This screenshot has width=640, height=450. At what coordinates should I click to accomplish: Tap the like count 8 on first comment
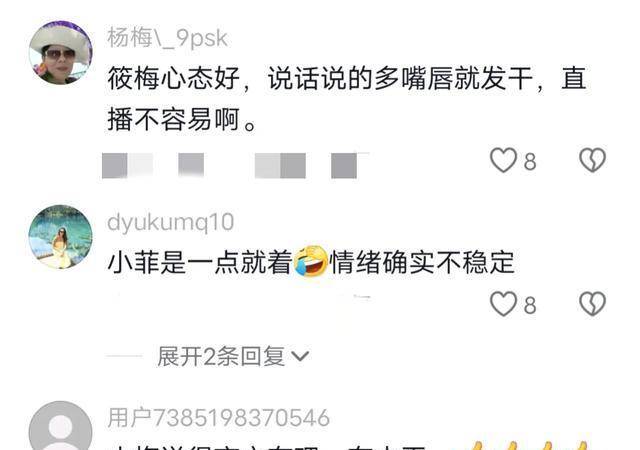[x=530, y=162]
